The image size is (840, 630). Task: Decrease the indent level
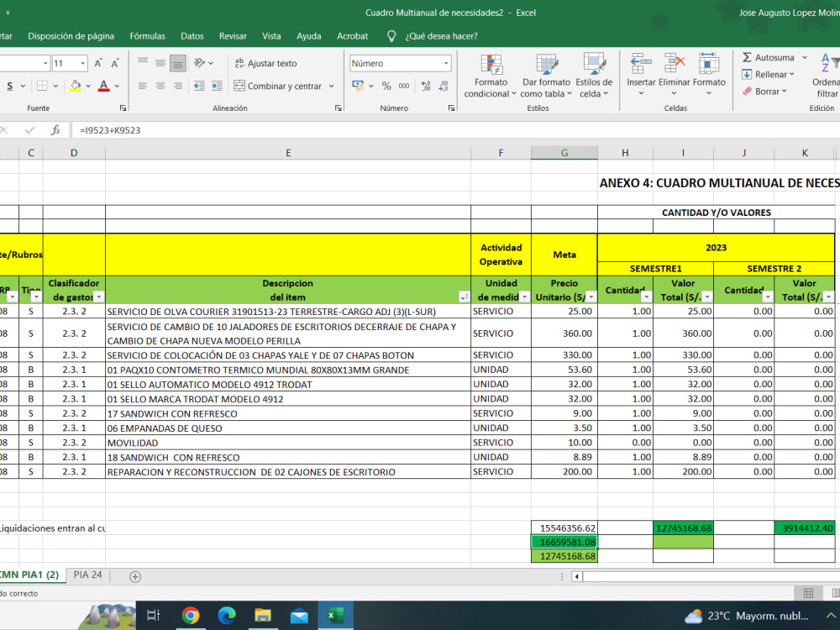click(x=199, y=86)
